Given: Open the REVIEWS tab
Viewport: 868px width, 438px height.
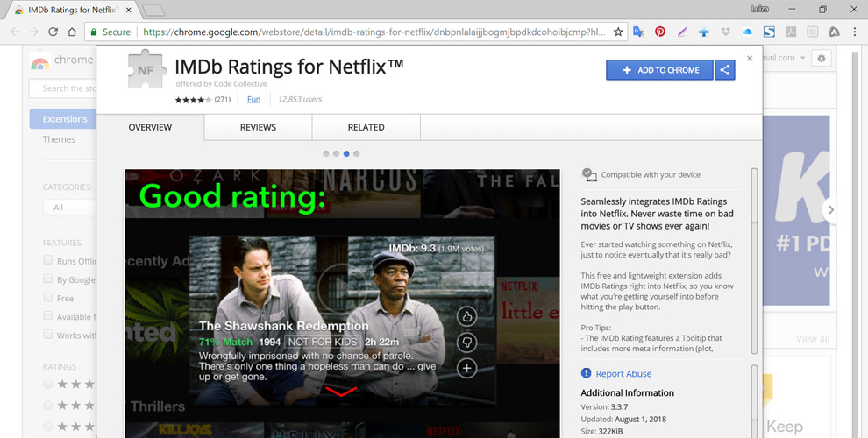Looking at the screenshot, I should [x=258, y=127].
